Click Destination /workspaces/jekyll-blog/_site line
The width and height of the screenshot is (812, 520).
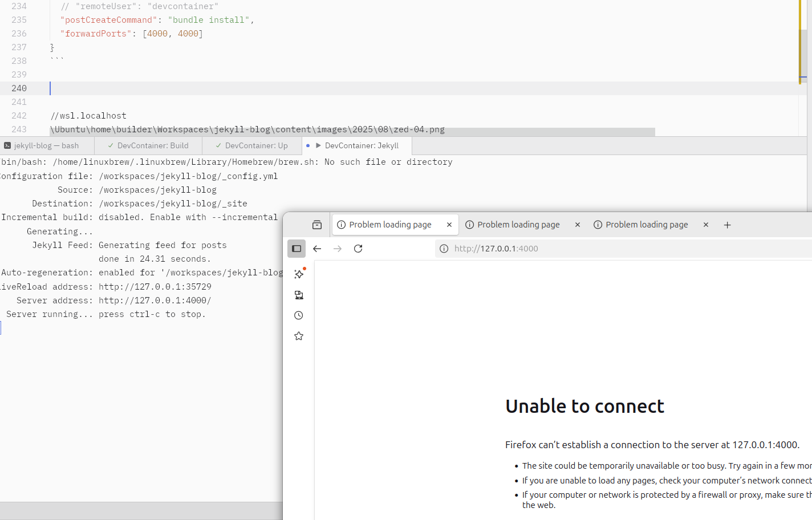(x=140, y=204)
